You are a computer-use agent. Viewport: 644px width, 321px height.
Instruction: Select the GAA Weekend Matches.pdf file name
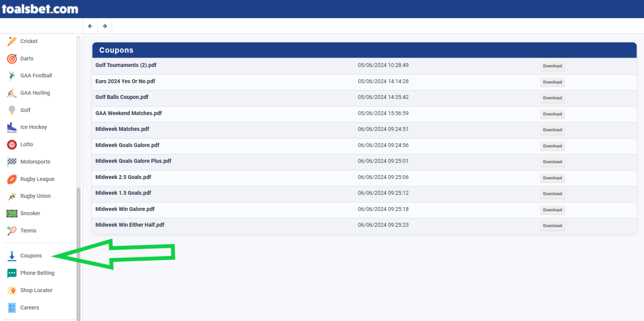(x=128, y=113)
